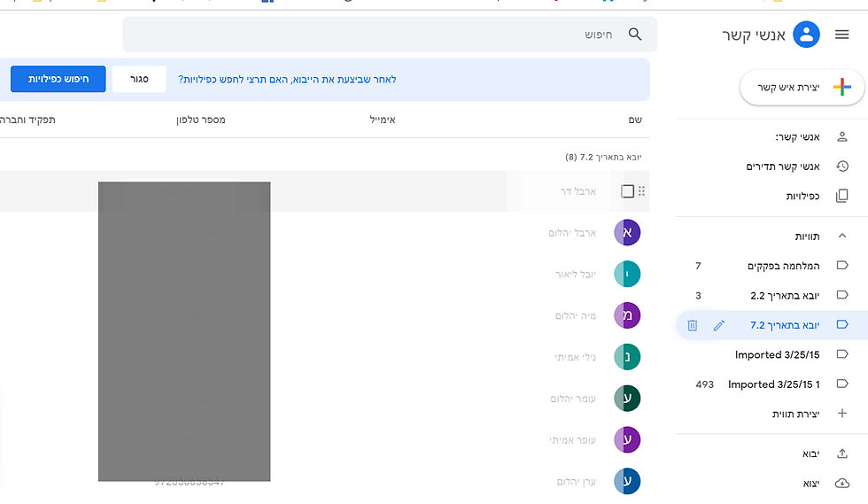868x504 pixels.
Task: Rename label 7.2 using pencil icon
Action: point(718,326)
